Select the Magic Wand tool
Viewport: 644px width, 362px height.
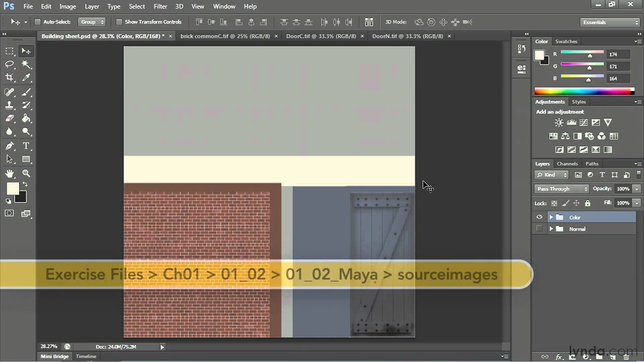coord(26,64)
